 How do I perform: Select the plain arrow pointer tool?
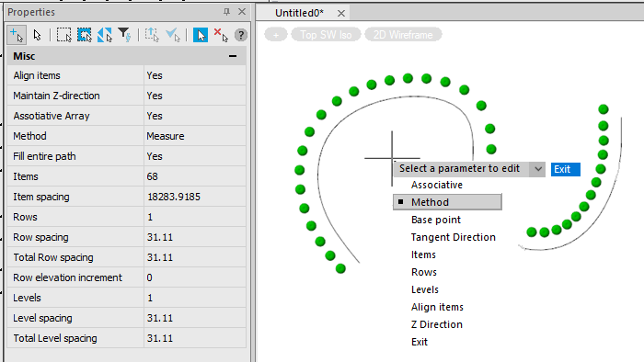(x=38, y=35)
